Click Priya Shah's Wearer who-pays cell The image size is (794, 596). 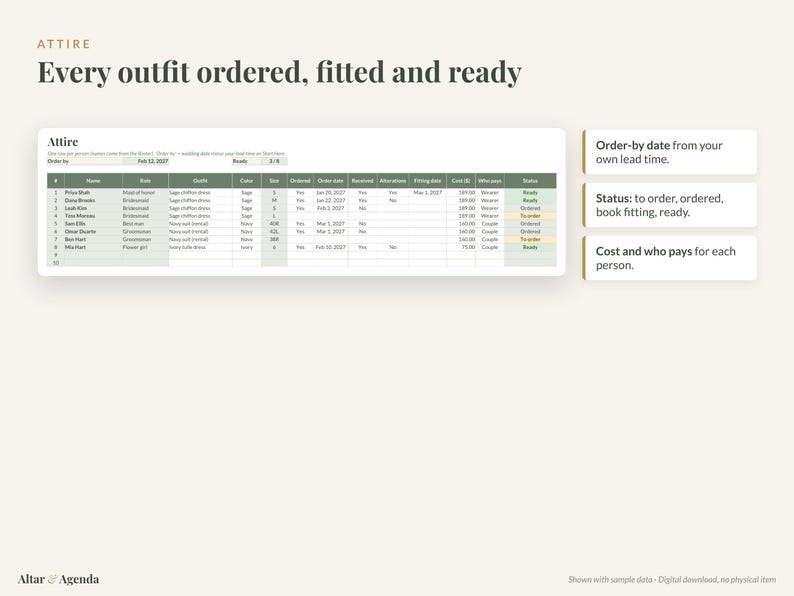tap(490, 192)
